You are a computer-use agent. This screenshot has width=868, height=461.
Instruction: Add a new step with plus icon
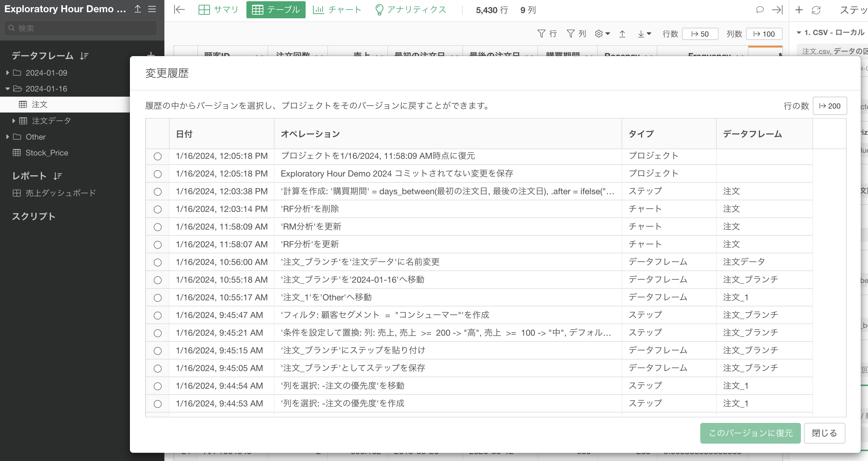[x=799, y=10]
